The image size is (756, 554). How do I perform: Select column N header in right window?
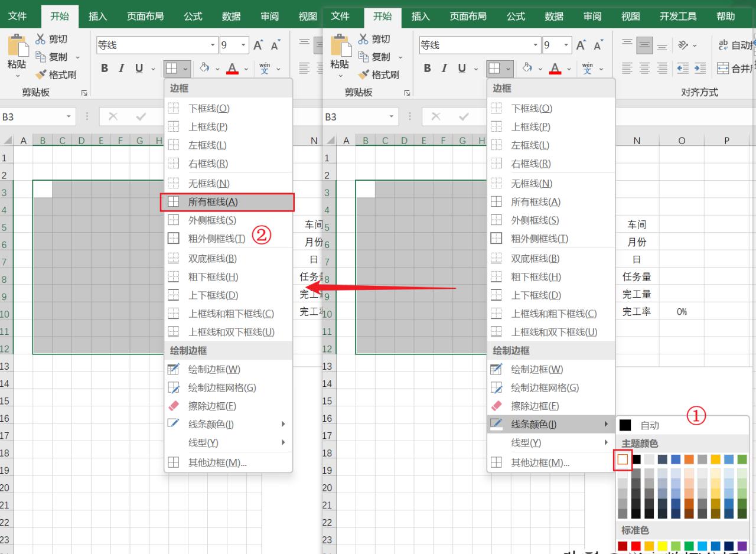point(637,141)
